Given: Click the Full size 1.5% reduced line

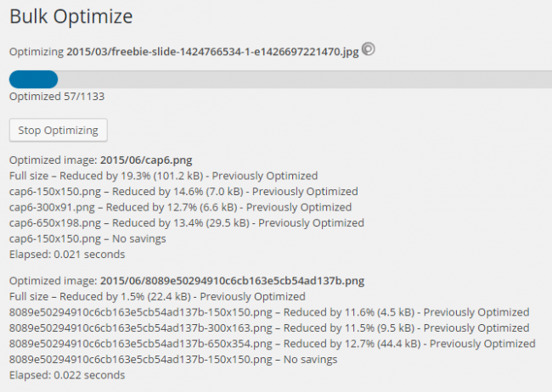Looking at the screenshot, I should [157, 296].
